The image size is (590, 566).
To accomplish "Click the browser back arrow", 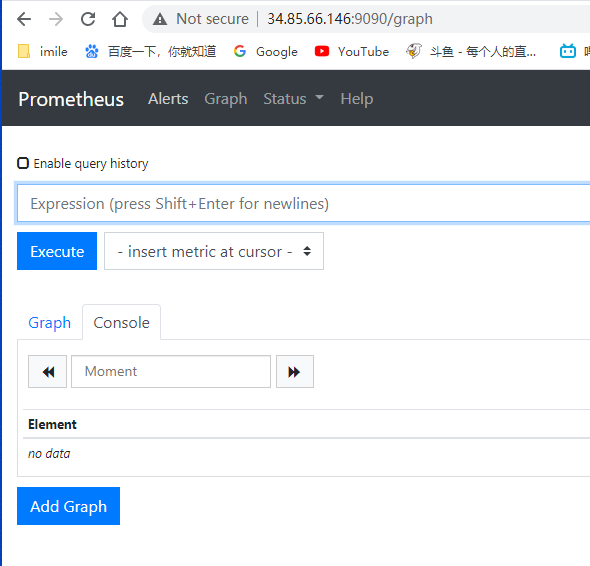I will [x=24, y=19].
